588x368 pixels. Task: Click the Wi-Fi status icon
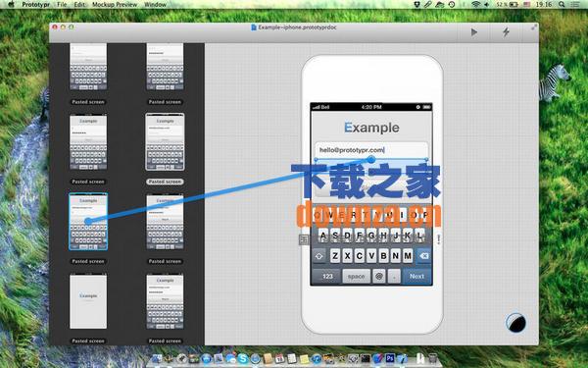(x=476, y=5)
